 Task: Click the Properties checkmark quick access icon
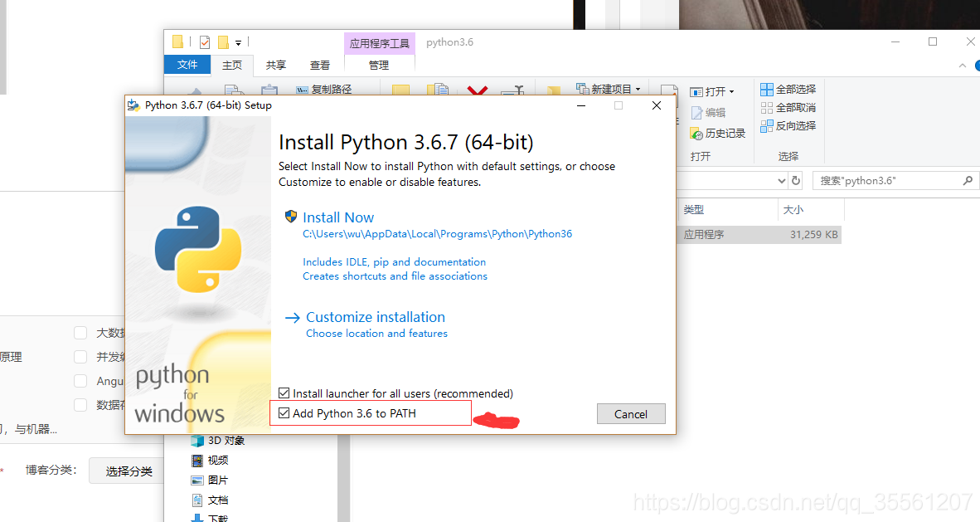(205, 42)
